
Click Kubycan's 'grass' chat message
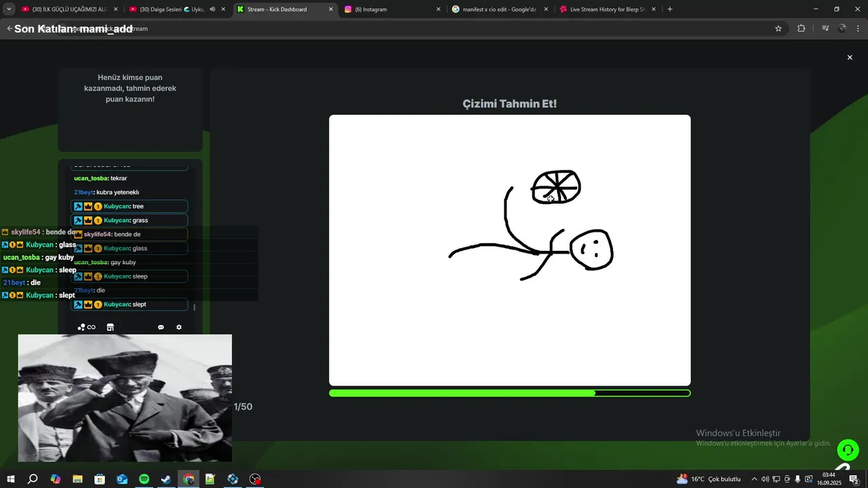[x=130, y=220]
